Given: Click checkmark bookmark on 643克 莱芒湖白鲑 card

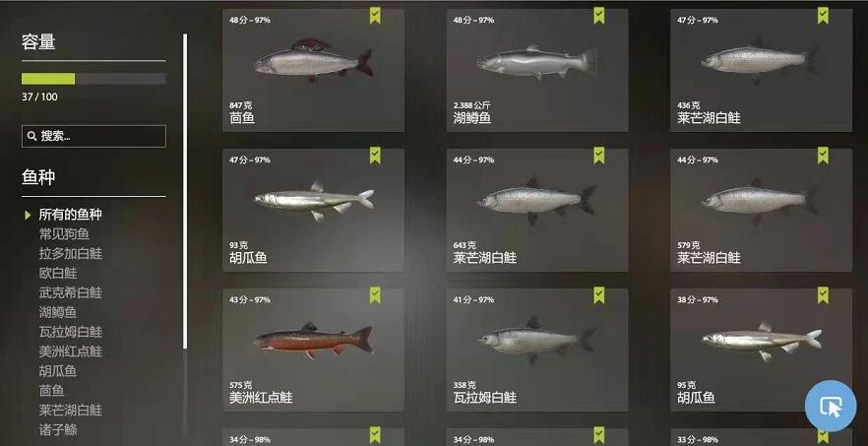Looking at the screenshot, I should tap(599, 156).
